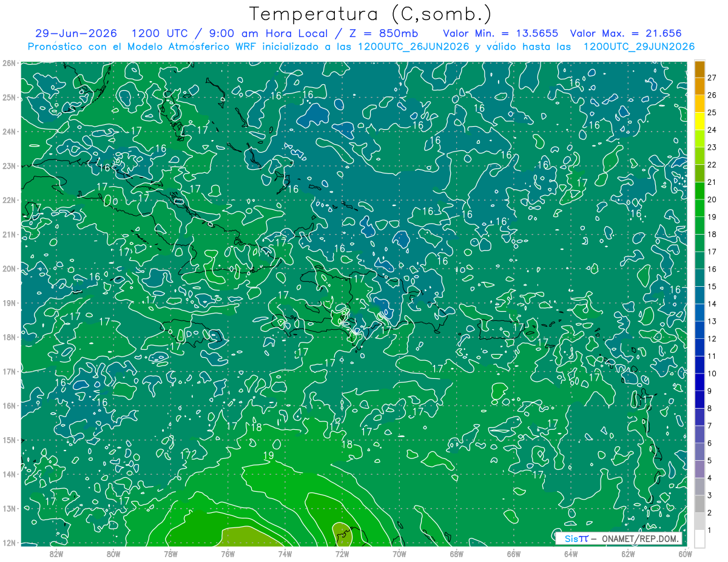Select the 'Valor Max. = 21.656' value
The width and height of the screenshot is (728, 562).
(626, 33)
